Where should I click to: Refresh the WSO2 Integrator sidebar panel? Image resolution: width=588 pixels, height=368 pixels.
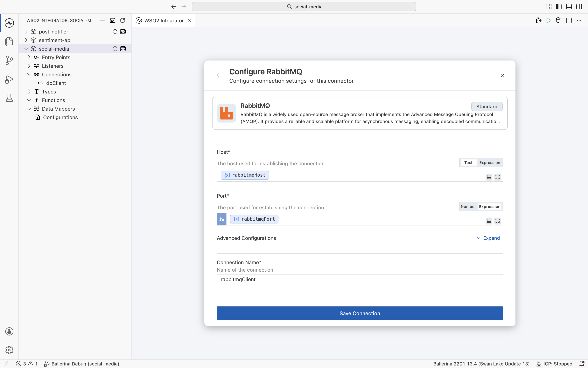tap(122, 20)
